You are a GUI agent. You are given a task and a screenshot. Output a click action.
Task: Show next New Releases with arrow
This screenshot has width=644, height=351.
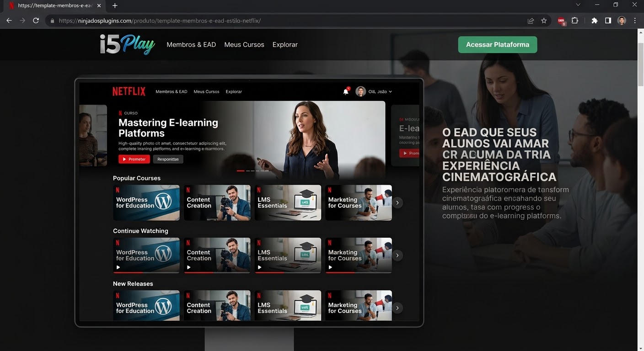click(x=397, y=308)
